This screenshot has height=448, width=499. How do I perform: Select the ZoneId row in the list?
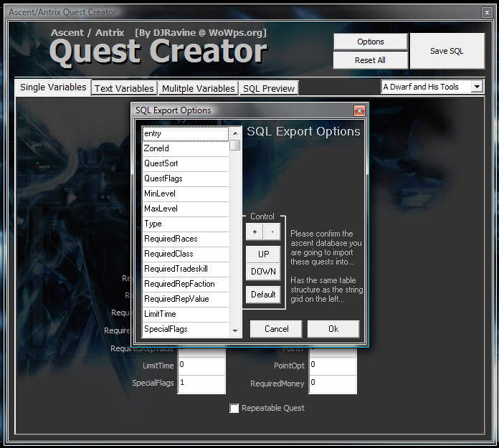point(186,148)
